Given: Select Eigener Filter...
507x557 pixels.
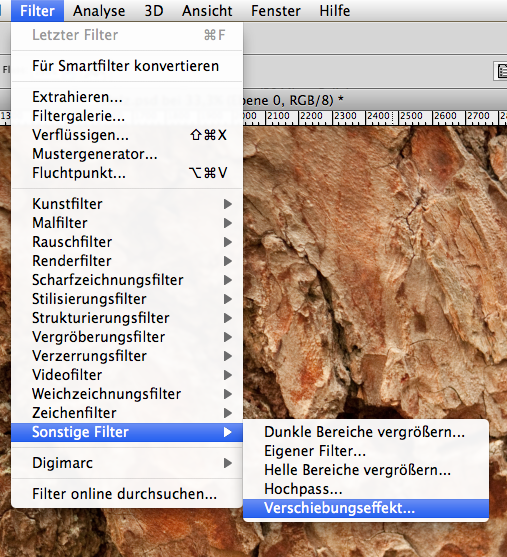Looking at the screenshot, I should tap(366, 451).
